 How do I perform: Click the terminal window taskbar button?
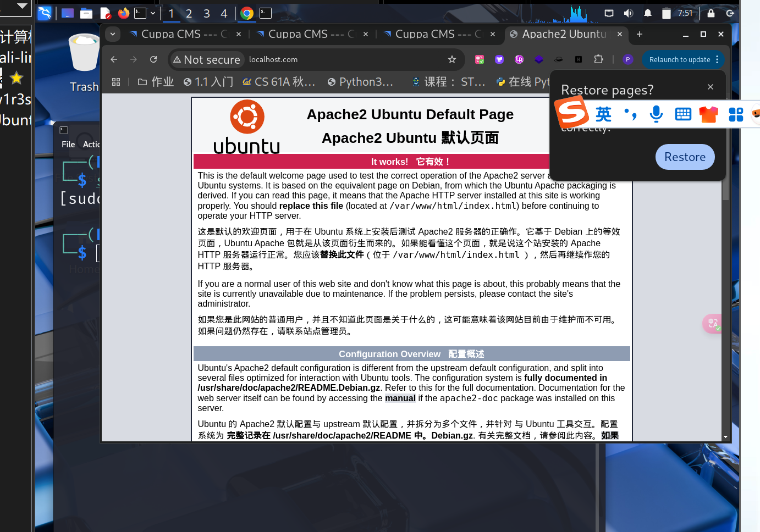coord(266,13)
